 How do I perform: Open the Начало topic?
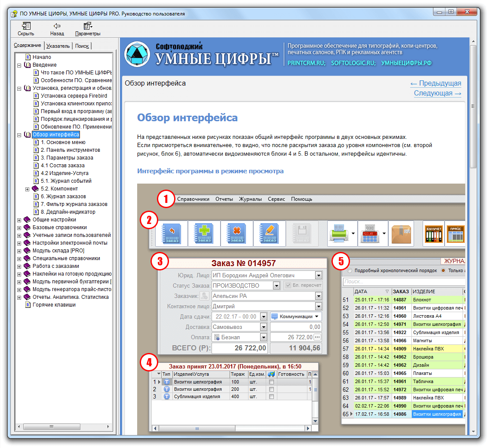point(42,57)
